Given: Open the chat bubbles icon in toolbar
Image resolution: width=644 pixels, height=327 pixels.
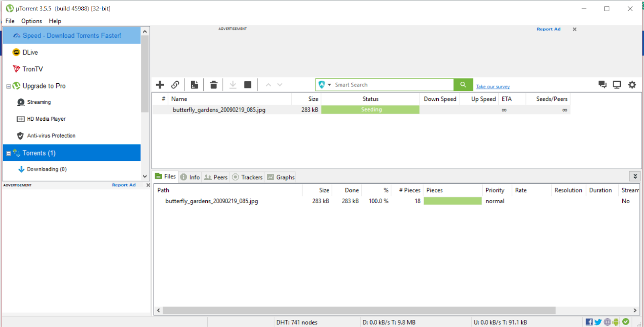Looking at the screenshot, I should [x=602, y=84].
